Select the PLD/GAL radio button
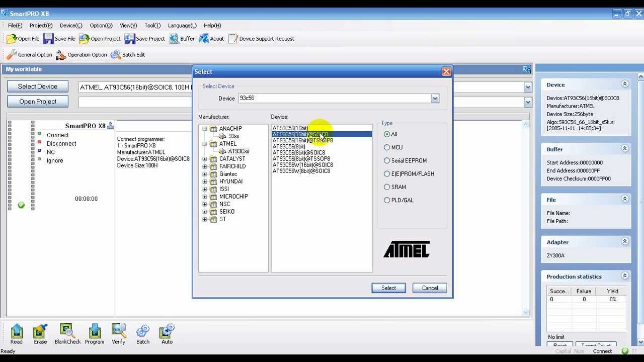 coord(387,200)
